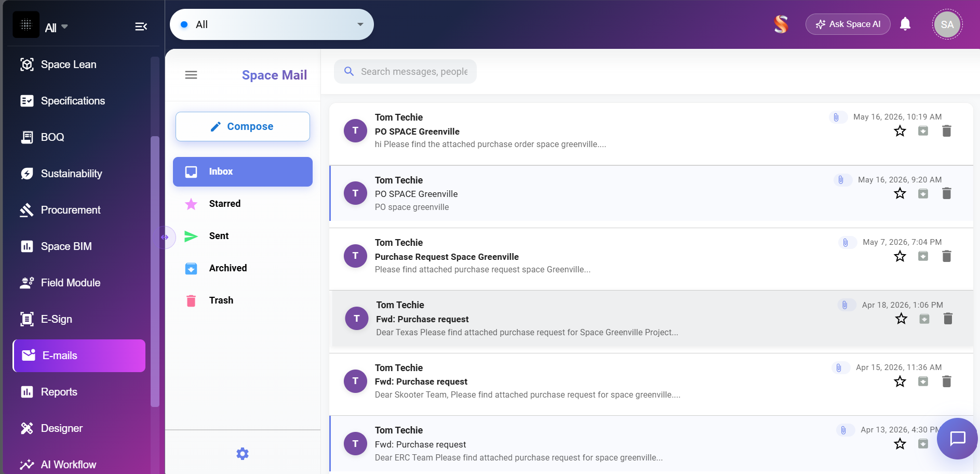
Task: Click attachment icon on May 16 10:19 AM email
Action: (x=836, y=117)
